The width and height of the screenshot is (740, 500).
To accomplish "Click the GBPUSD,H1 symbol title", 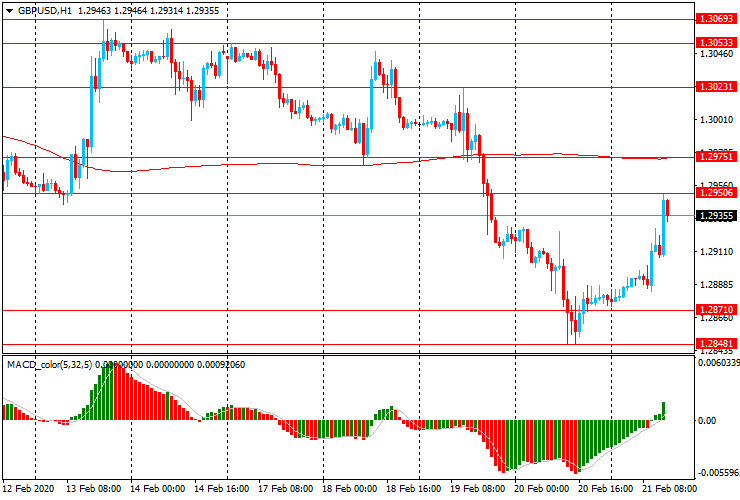I will click(45, 10).
